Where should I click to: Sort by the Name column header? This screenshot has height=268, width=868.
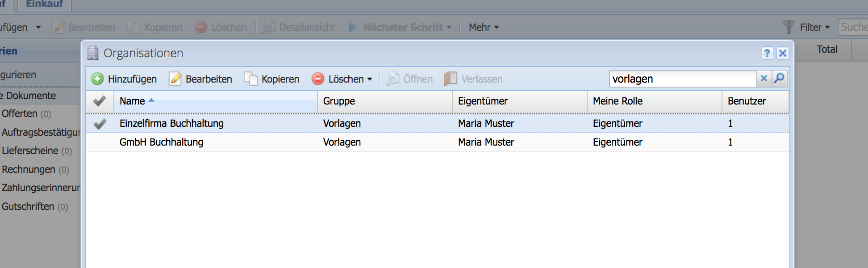pyautogui.click(x=133, y=101)
